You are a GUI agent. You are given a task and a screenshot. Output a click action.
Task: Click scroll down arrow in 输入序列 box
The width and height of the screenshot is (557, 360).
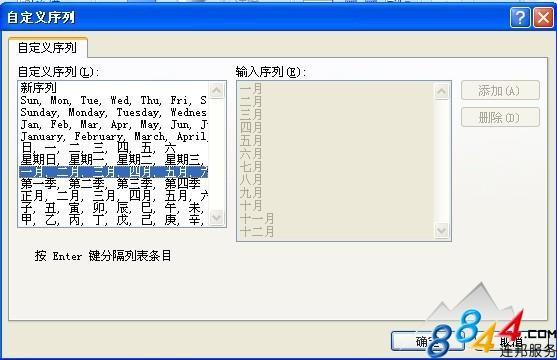point(442,231)
